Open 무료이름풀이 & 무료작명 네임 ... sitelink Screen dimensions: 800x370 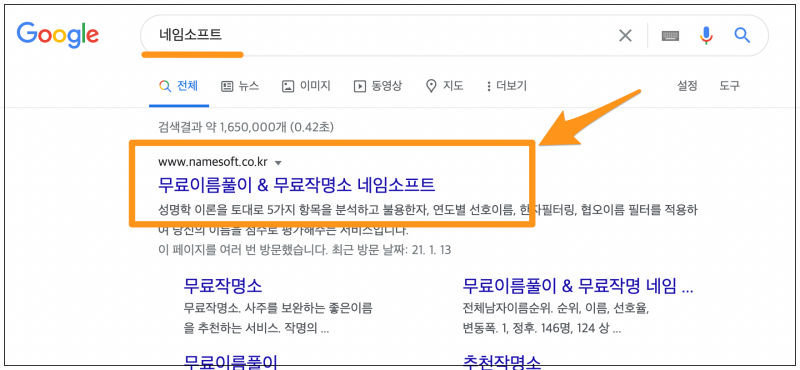pos(578,286)
